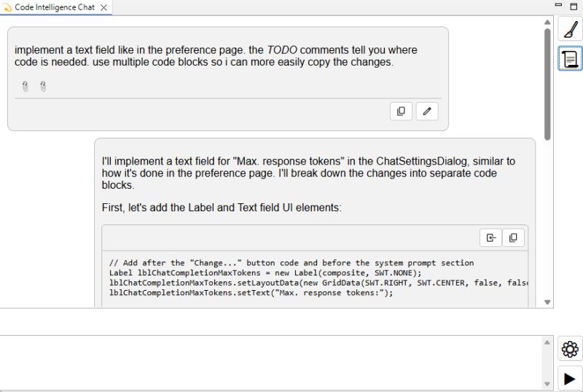583x392 pixels.
Task: Click the input field scroll-up arrow
Action: point(547,342)
